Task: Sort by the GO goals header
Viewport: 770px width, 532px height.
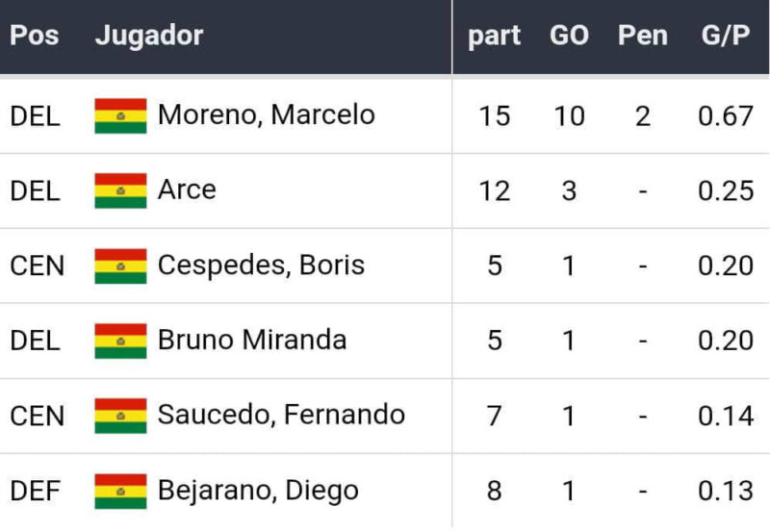Action: pos(569,36)
